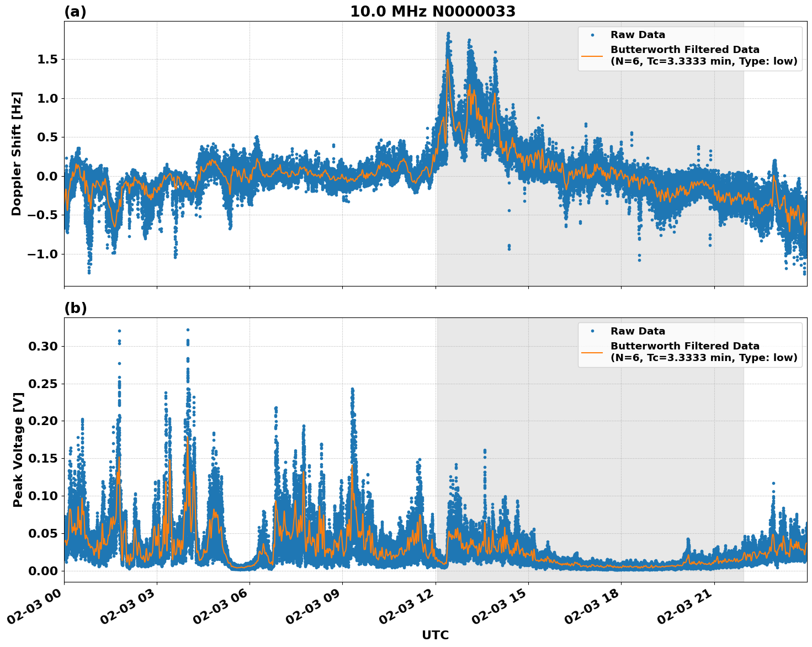Select the flat voltage gap near 02-03 06
Viewport: 812px width, 647px height.
(x=242, y=569)
